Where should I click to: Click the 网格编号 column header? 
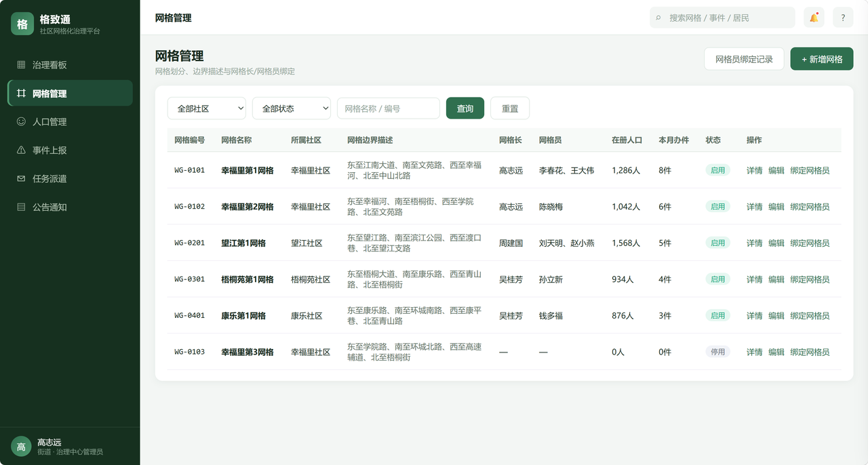coord(189,140)
